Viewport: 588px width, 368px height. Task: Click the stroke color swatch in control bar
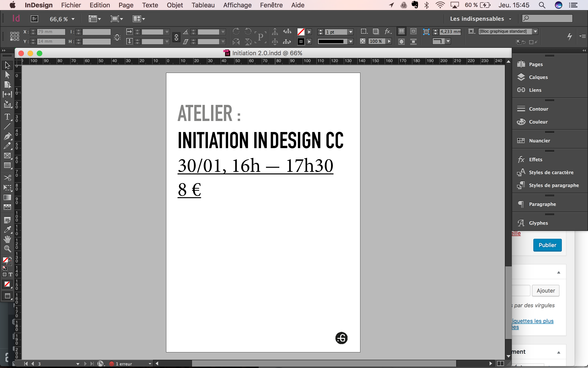(301, 42)
